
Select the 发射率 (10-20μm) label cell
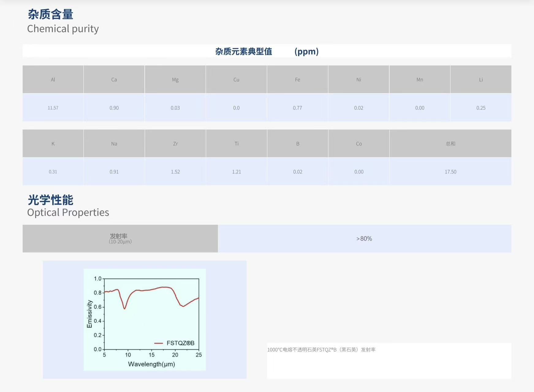(x=120, y=239)
